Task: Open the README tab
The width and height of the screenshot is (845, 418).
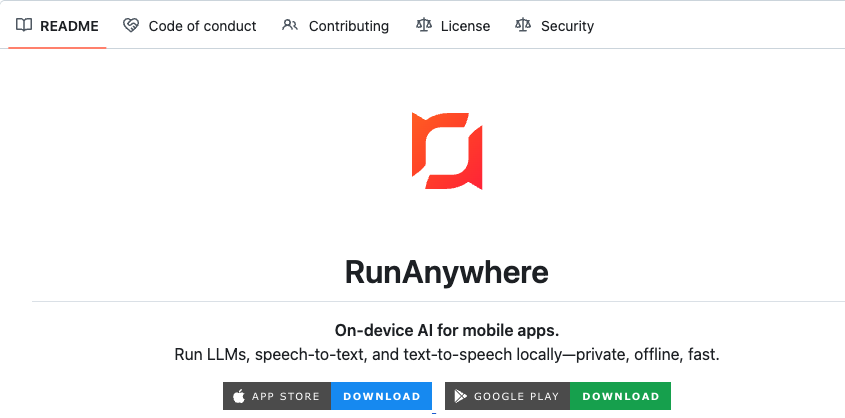Action: point(57,26)
